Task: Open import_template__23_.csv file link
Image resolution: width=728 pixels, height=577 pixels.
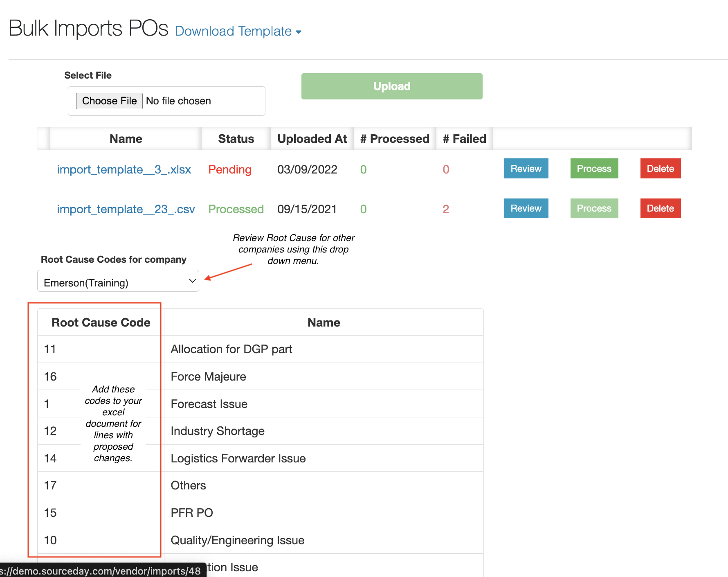Action: pyautogui.click(x=126, y=209)
